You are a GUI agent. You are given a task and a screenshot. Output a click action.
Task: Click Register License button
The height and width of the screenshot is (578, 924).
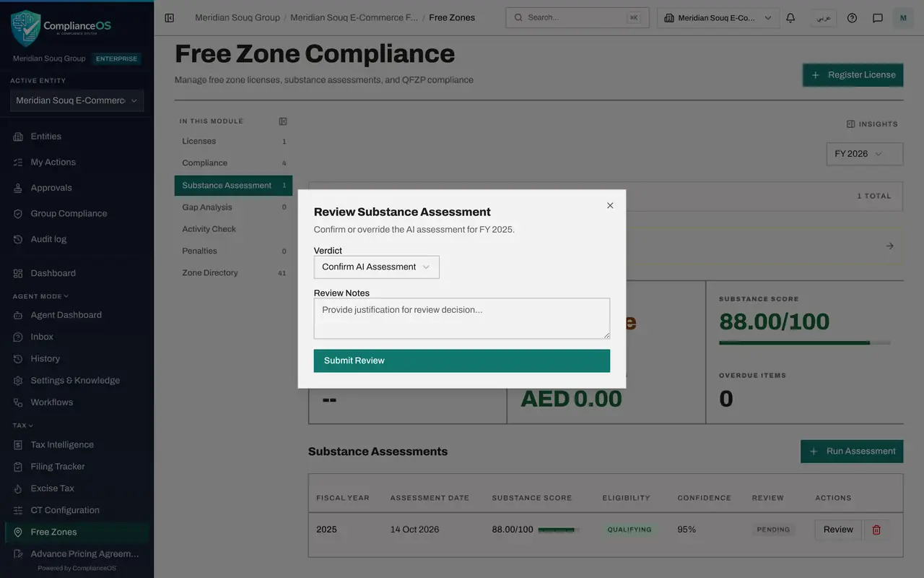tap(853, 75)
